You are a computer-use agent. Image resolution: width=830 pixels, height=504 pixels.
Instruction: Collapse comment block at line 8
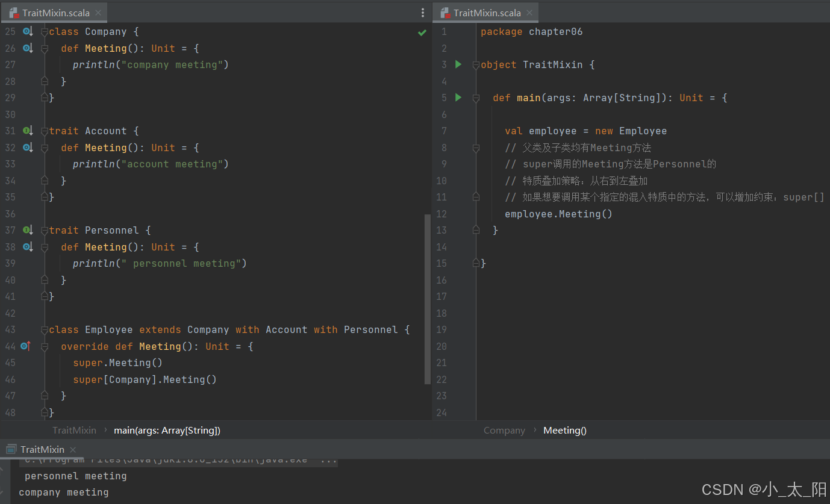coord(476,148)
